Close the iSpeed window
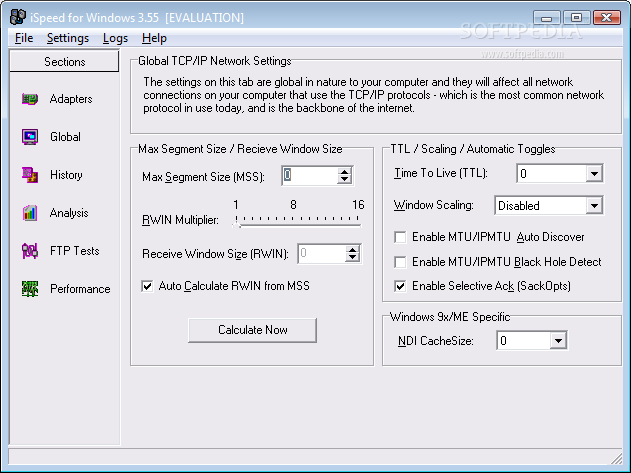Viewport: 631px width, 473px height. tap(606, 18)
